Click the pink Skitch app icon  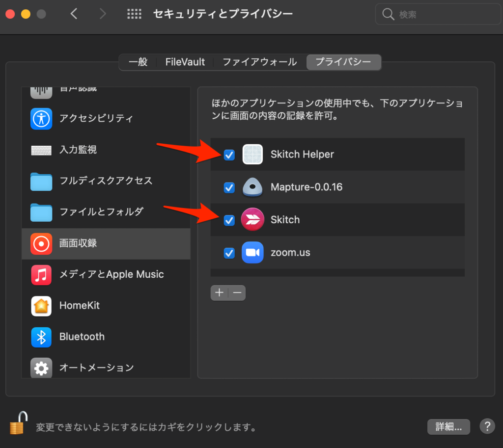coord(252,219)
